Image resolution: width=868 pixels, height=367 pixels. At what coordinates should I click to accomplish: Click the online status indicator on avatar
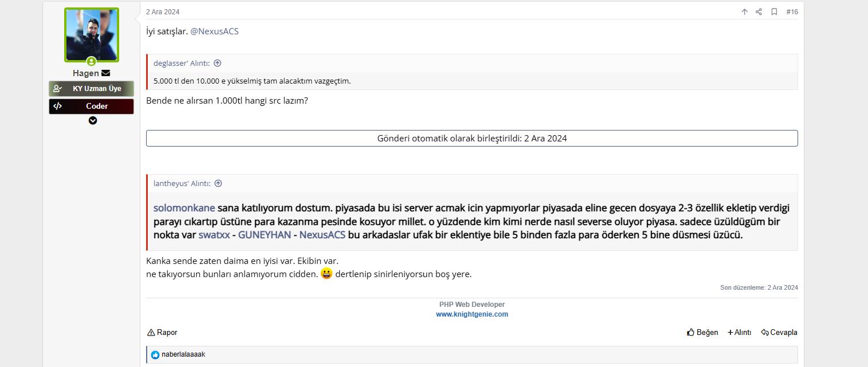pos(91,61)
